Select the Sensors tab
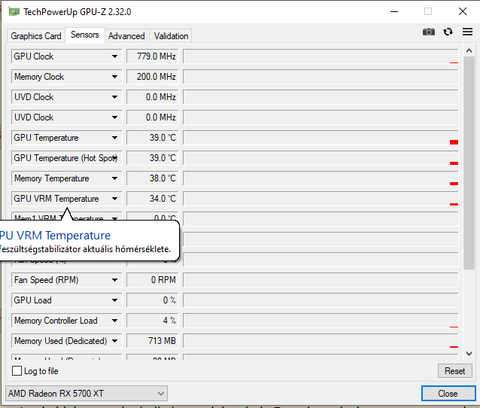Screen dimensions: 480x408 coord(85,35)
